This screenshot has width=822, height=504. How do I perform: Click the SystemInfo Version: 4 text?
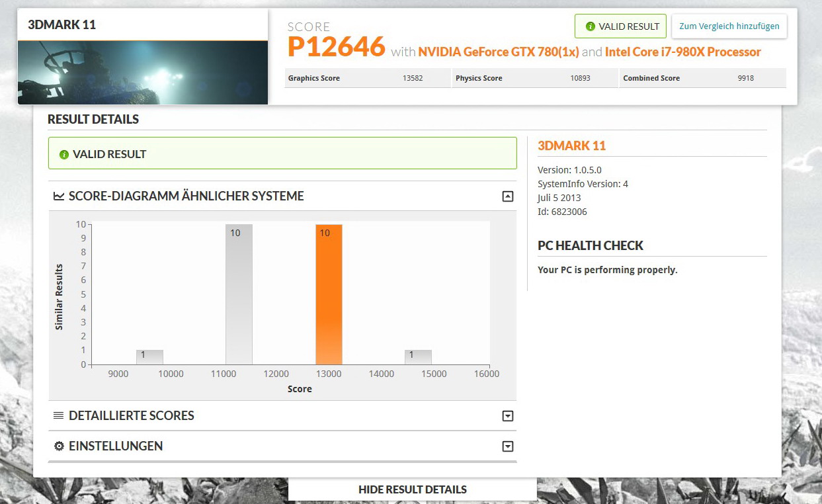coord(583,184)
